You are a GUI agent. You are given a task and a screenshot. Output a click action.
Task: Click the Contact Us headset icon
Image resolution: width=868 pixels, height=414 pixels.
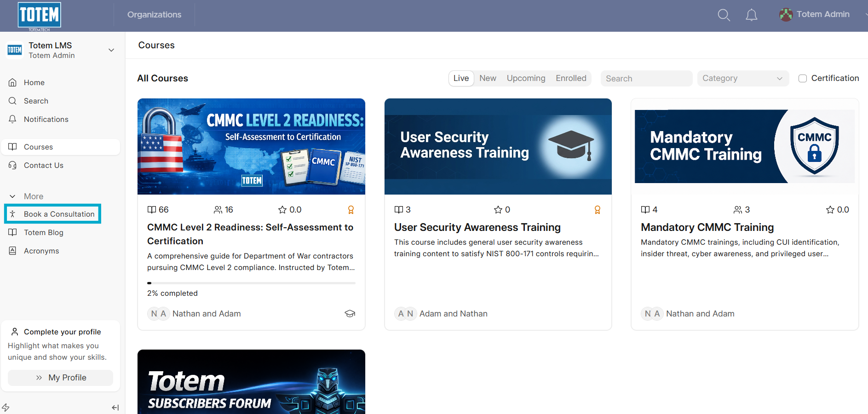pos(12,165)
